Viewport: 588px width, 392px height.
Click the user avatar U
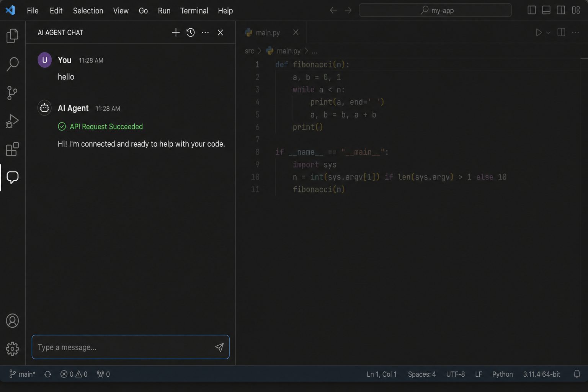[44, 60]
